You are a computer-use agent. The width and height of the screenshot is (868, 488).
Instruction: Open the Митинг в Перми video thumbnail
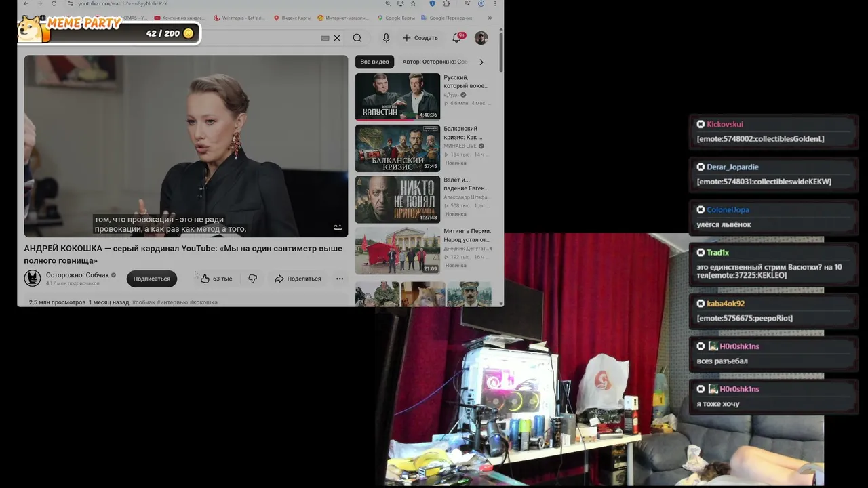(x=397, y=251)
